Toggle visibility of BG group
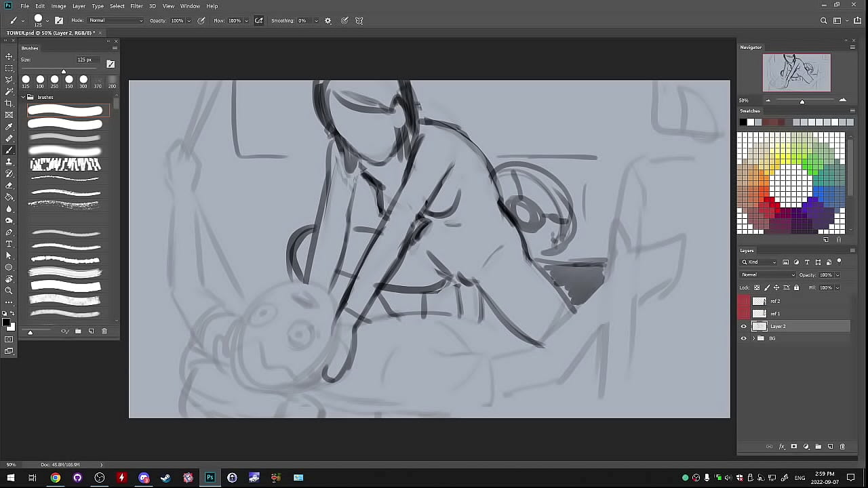The width and height of the screenshot is (868, 488). click(744, 338)
